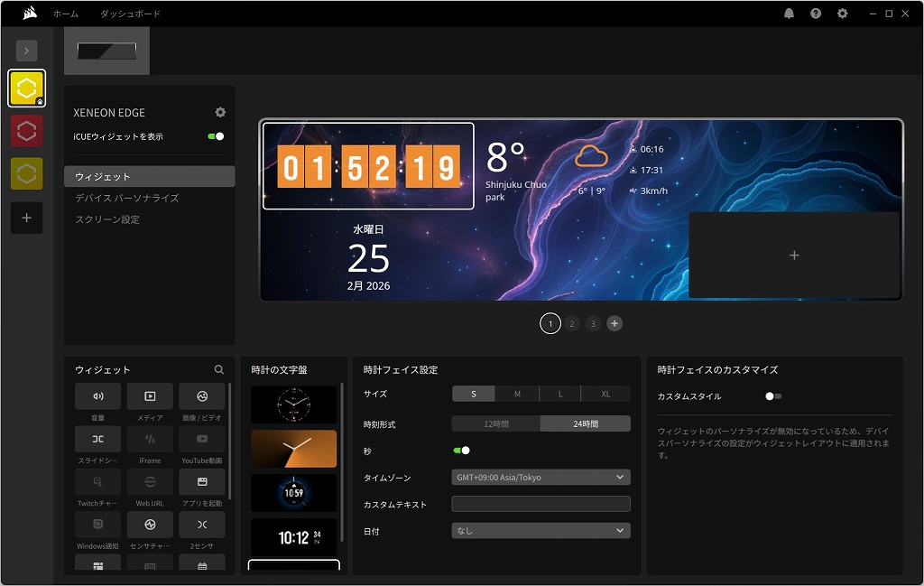Screen dimensions: 924x586
Task: Choose clock size L
Action: [x=559, y=394]
